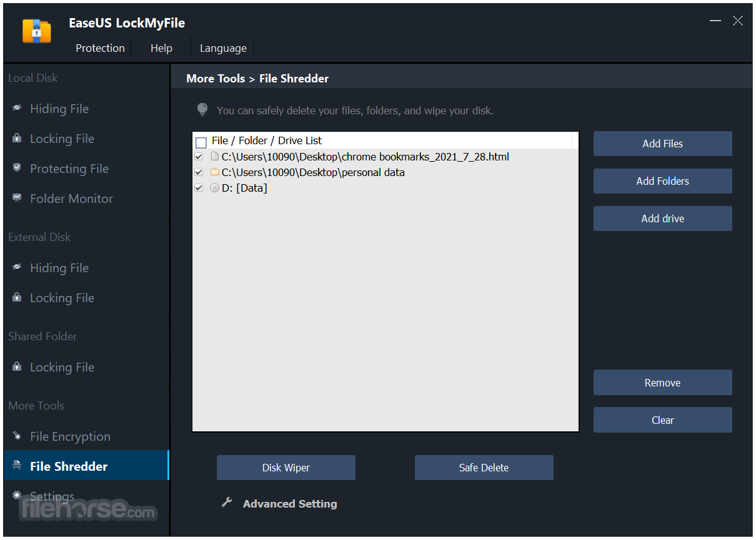Click the drive icon for D: [Data]
The height and width of the screenshot is (540, 756).
point(215,187)
